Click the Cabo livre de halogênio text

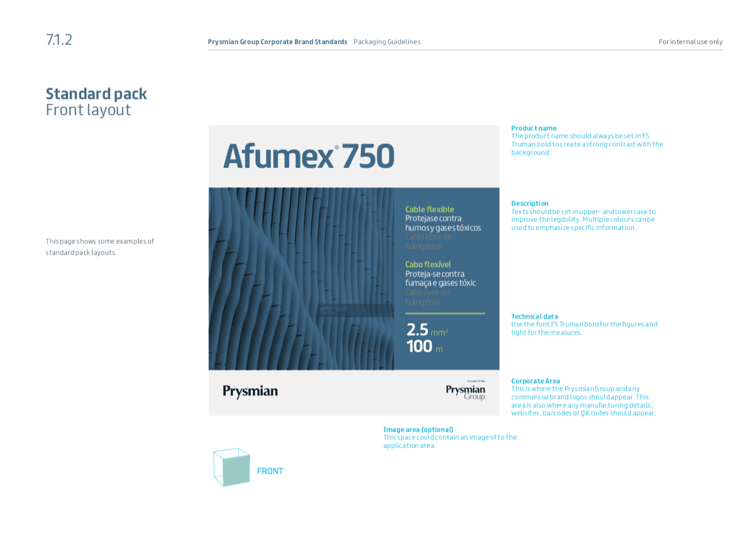(427, 297)
